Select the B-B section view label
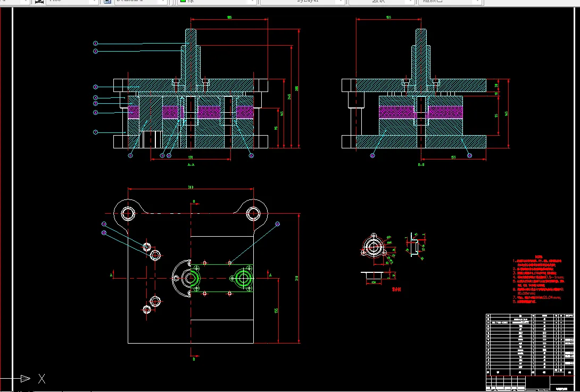 pos(421,164)
